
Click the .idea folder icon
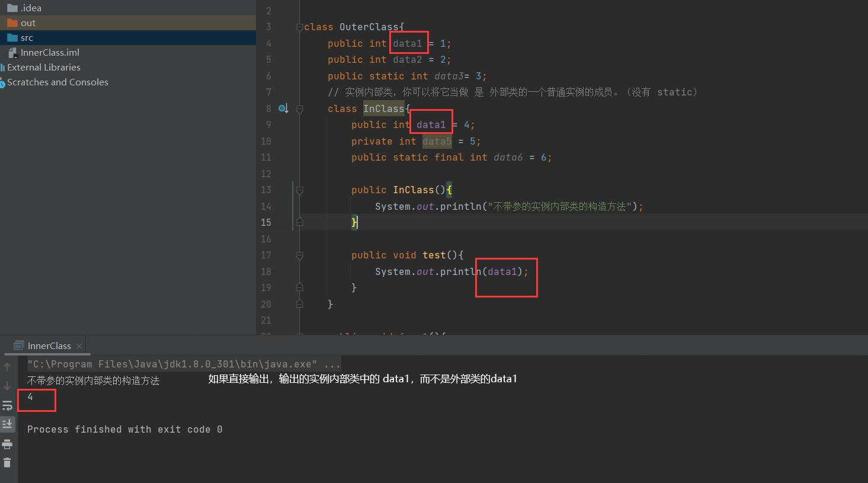coord(12,8)
